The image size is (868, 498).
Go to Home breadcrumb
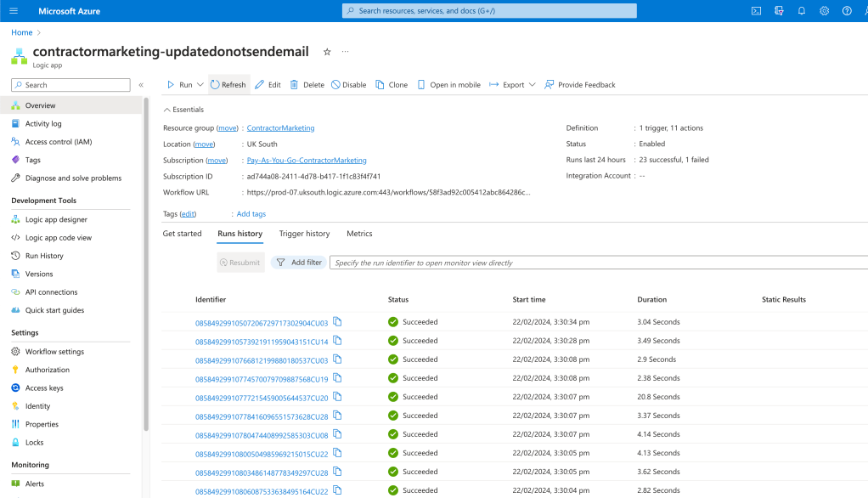point(21,32)
